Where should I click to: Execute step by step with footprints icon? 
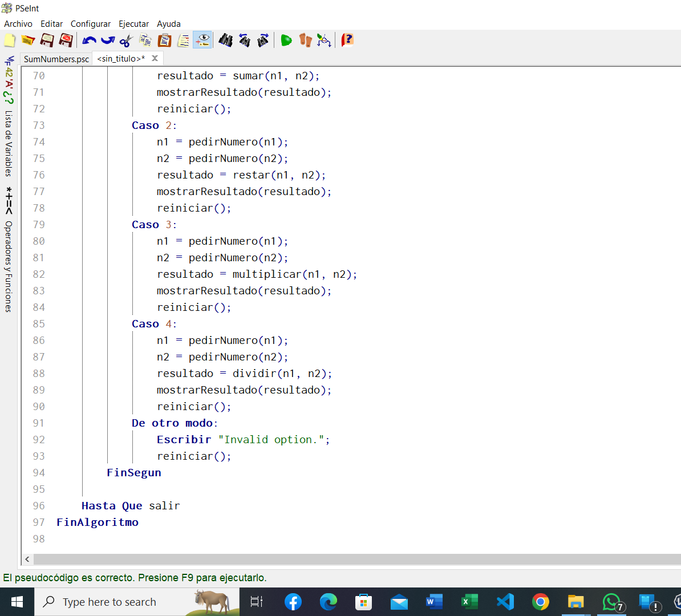click(306, 40)
